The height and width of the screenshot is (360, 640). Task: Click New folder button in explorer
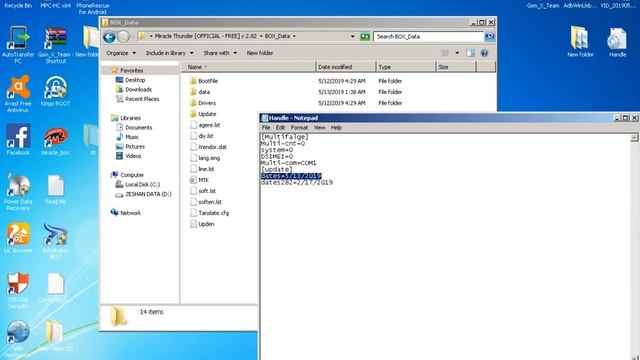click(260, 53)
